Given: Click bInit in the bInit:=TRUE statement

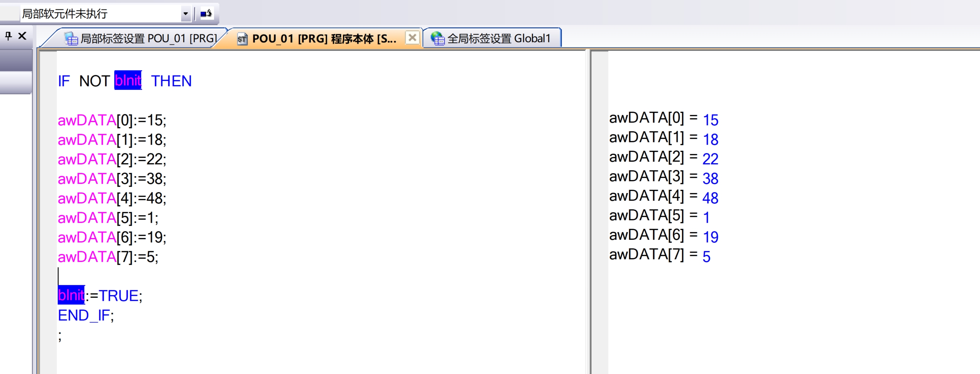Looking at the screenshot, I should click(x=71, y=295).
